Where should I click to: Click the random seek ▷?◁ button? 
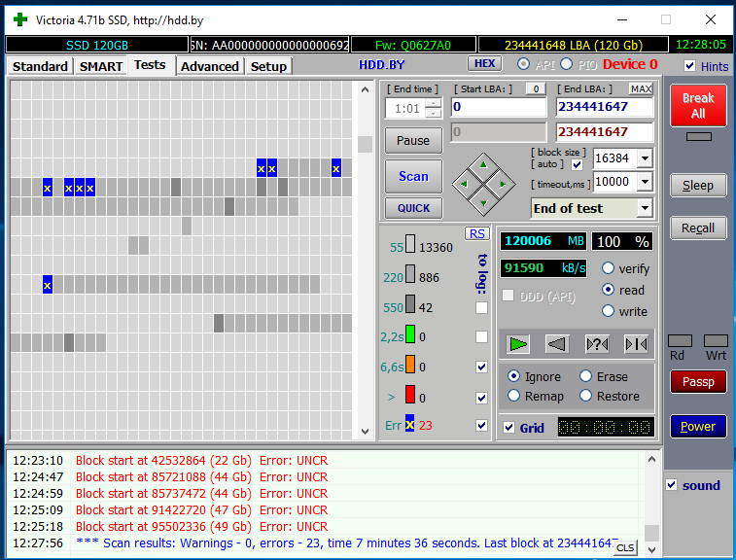(597, 344)
